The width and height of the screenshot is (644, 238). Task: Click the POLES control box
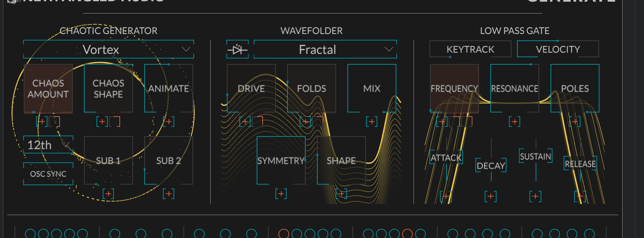point(575,88)
